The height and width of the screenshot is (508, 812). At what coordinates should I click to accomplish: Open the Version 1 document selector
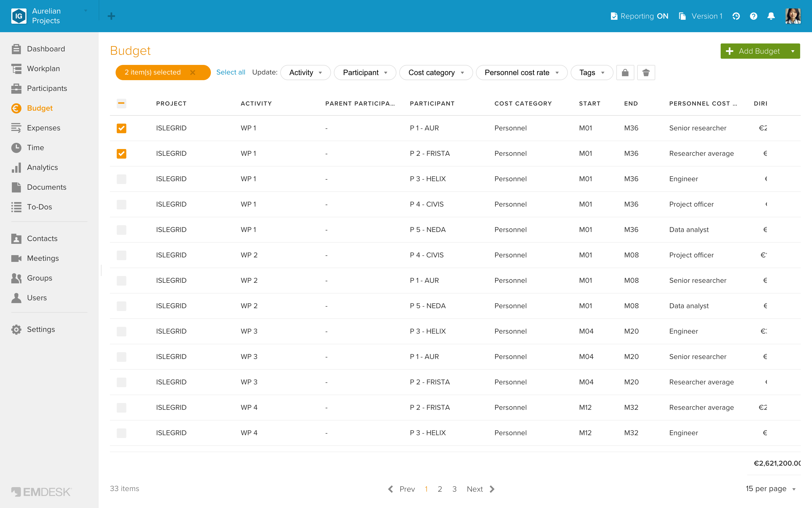[700, 16]
